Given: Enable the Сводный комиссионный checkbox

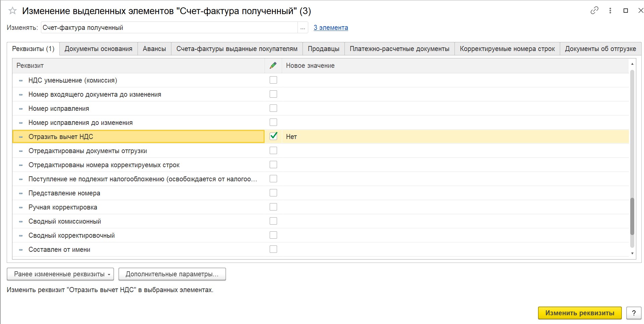Looking at the screenshot, I should (273, 221).
